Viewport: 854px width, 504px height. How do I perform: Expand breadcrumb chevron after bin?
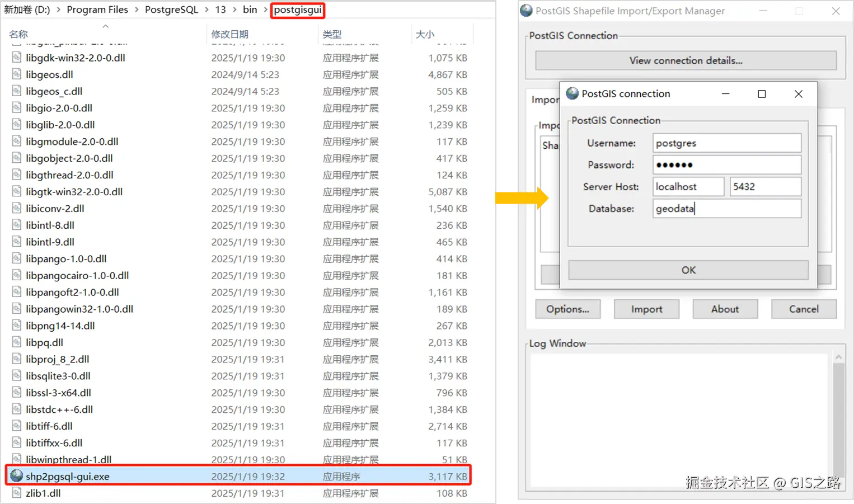tap(265, 10)
